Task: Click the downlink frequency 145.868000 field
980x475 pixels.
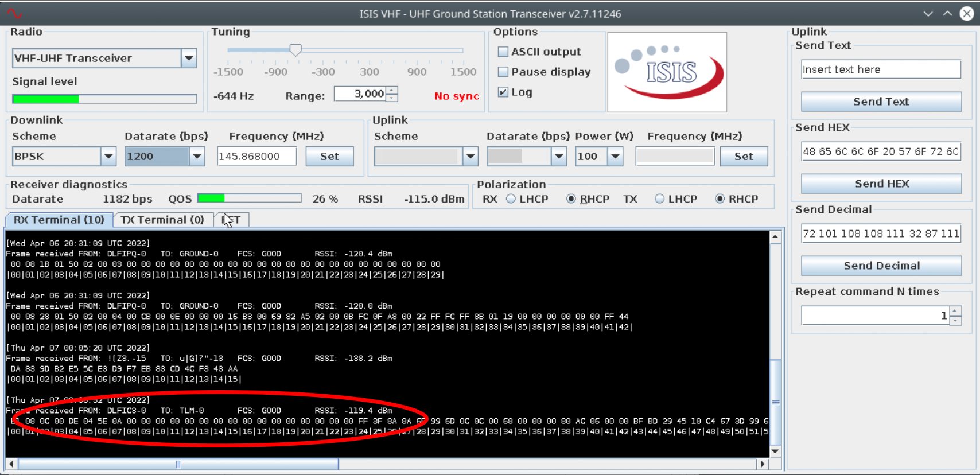Action: click(x=256, y=156)
